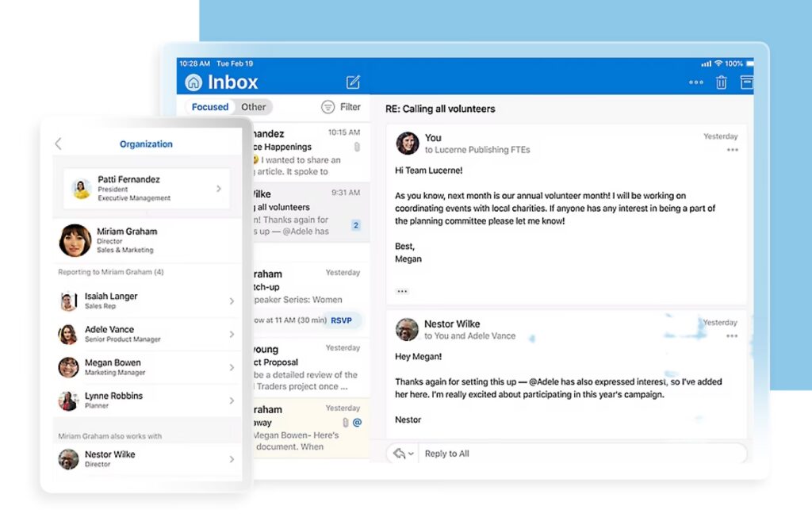The height and width of the screenshot is (521, 812).
Task: Expand the collapsed quoted text ellipsis
Action: (402, 291)
